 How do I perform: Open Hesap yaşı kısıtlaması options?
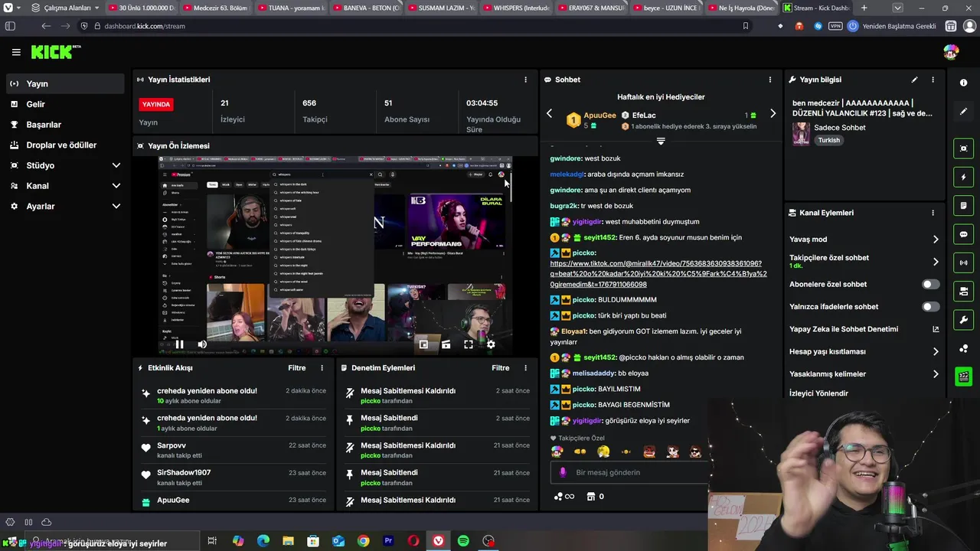coord(864,352)
